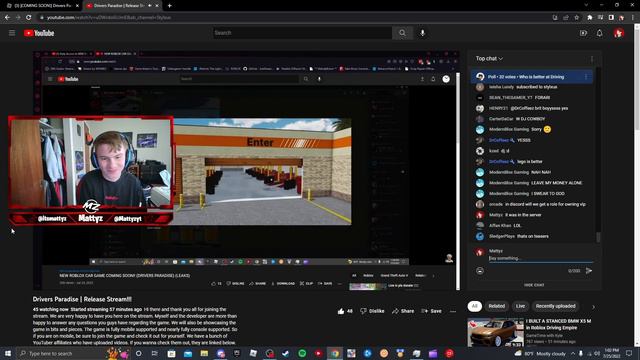Open the Chrome tab search chevron
Image resolution: width=640 pixels, height=360 pixels.
586,5
